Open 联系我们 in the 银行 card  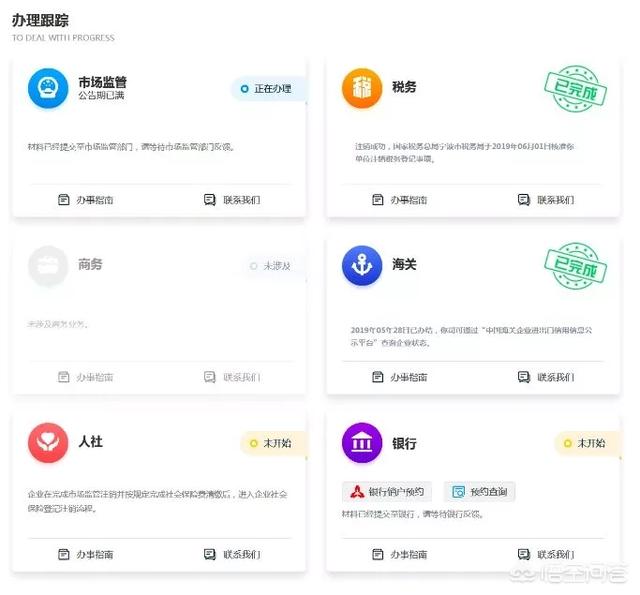[x=546, y=554]
